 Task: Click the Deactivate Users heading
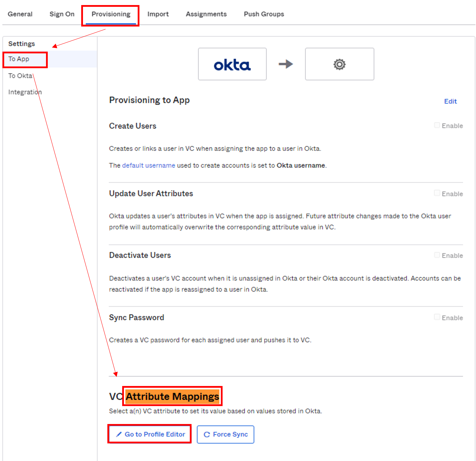point(140,255)
